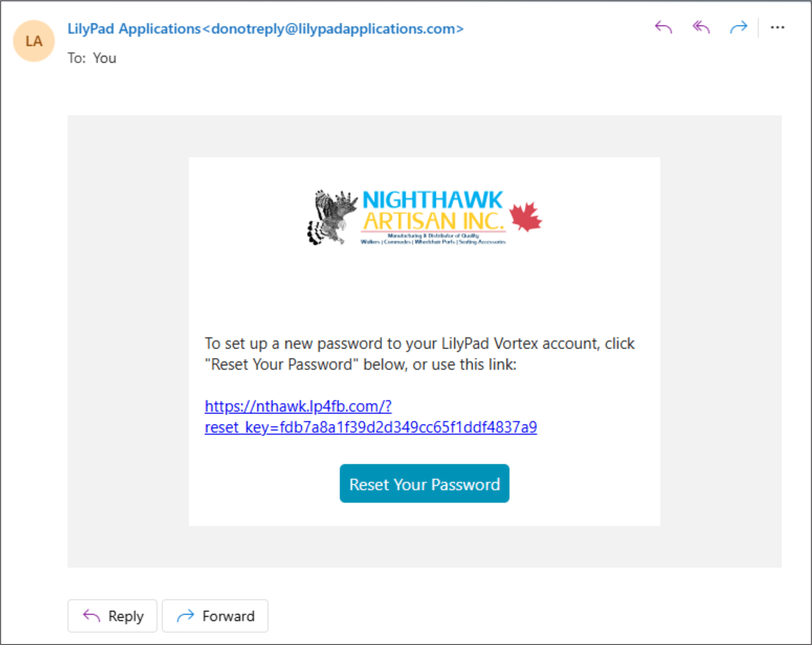Open the https://nthawk.lp4fb.com reset link
Viewport: 812px width, 645px height.
(x=298, y=406)
